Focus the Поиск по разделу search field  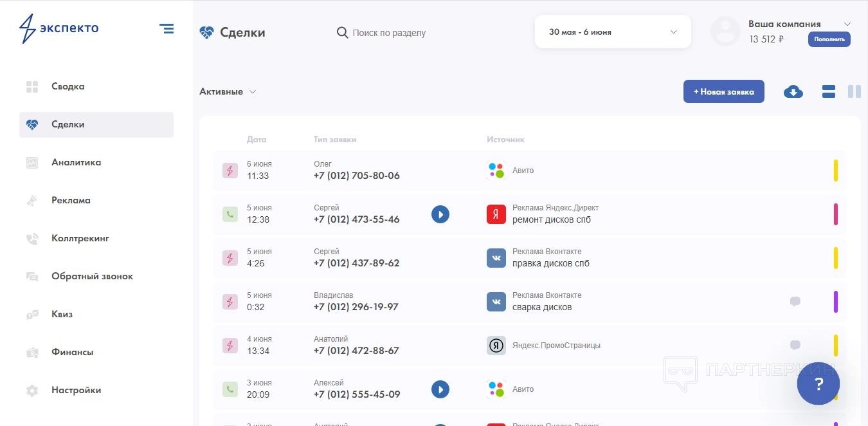389,33
